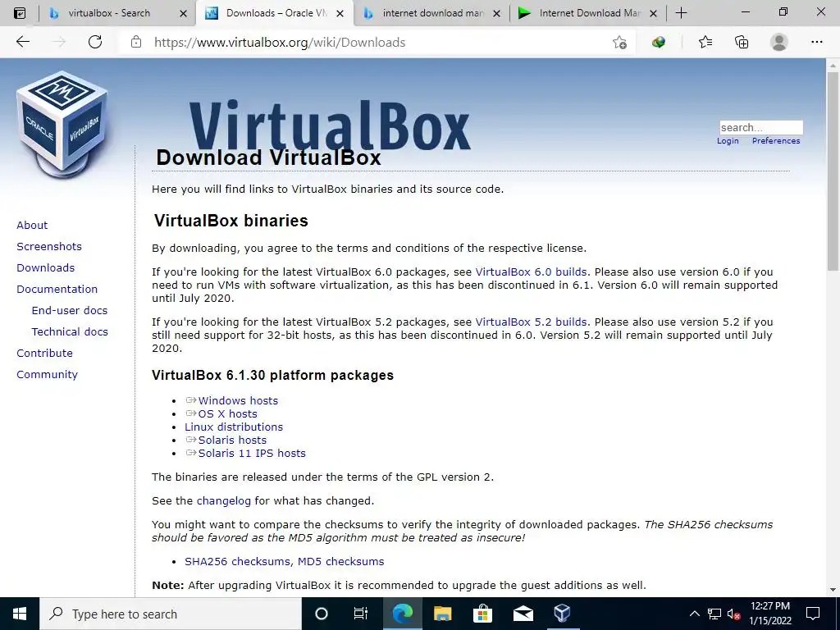Open the Settings and more menu

[816, 42]
